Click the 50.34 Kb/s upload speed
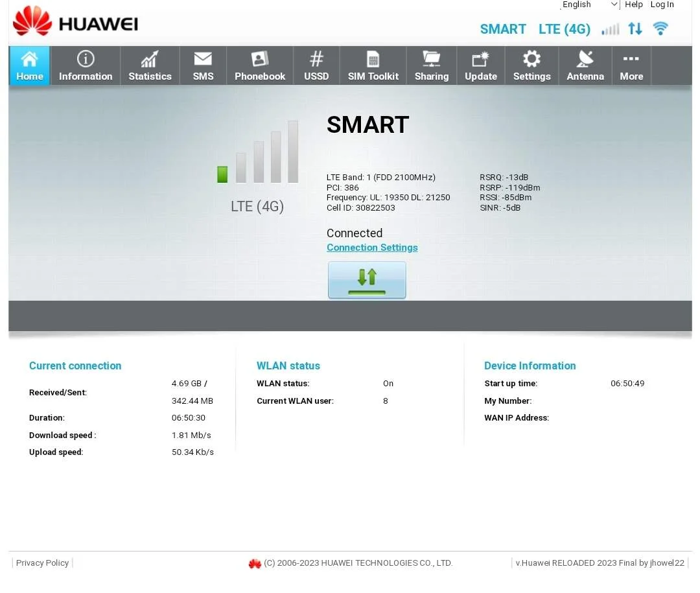The image size is (700, 593). (192, 452)
